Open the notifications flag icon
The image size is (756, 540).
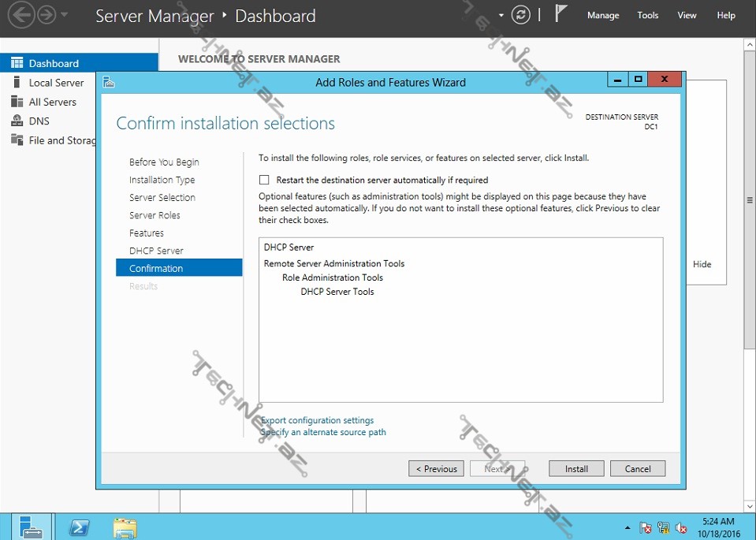tap(560, 14)
